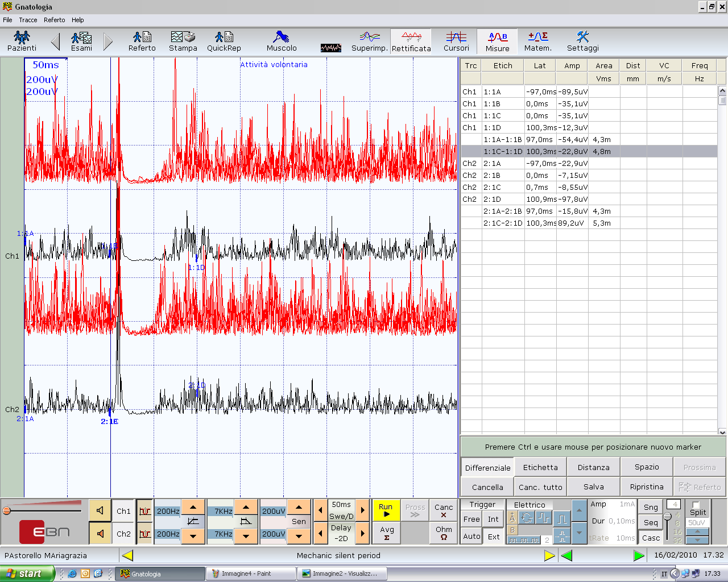This screenshot has height=582, width=728.
Task: Select the monophasic square pulse icon
Action: pos(562,518)
